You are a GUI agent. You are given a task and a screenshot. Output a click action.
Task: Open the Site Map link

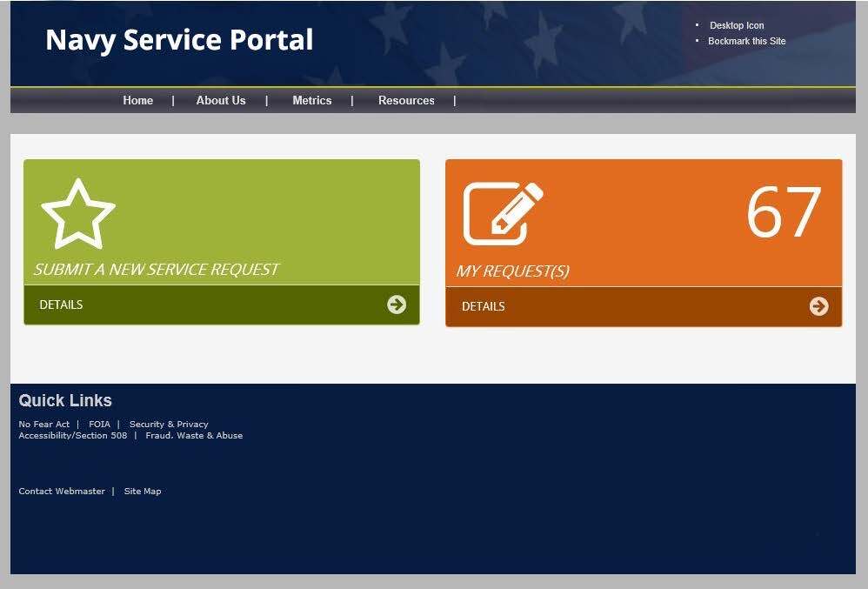pos(143,491)
